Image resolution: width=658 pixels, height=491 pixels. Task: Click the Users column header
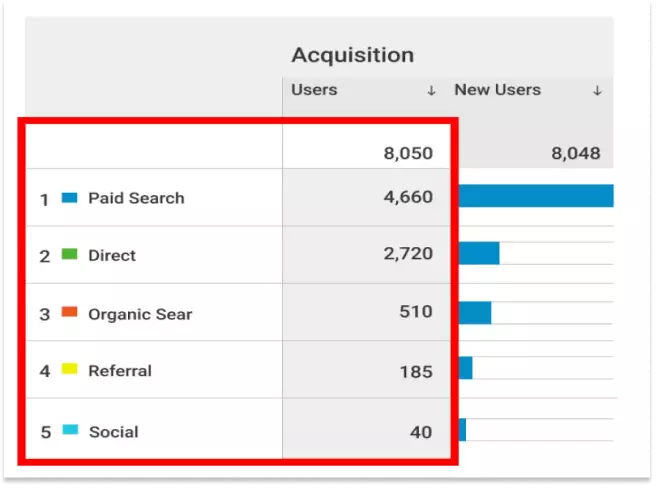click(x=314, y=90)
